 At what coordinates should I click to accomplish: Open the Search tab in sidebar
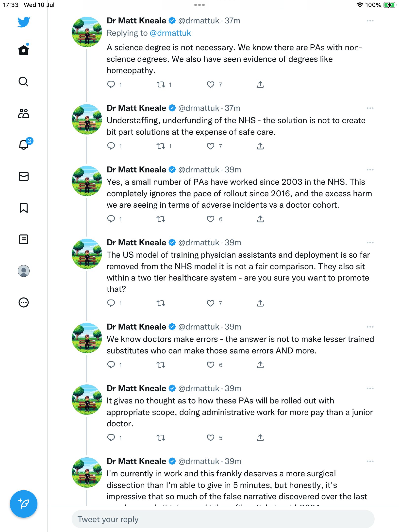(x=24, y=82)
